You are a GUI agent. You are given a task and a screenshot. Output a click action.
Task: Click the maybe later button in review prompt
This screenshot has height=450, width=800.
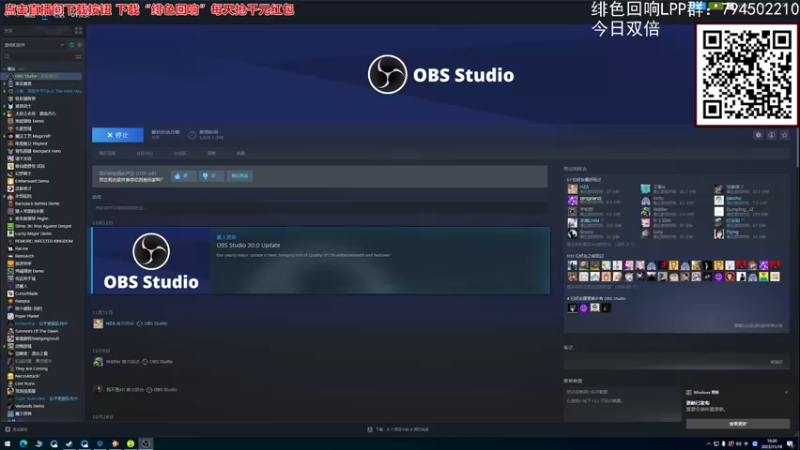(239, 176)
